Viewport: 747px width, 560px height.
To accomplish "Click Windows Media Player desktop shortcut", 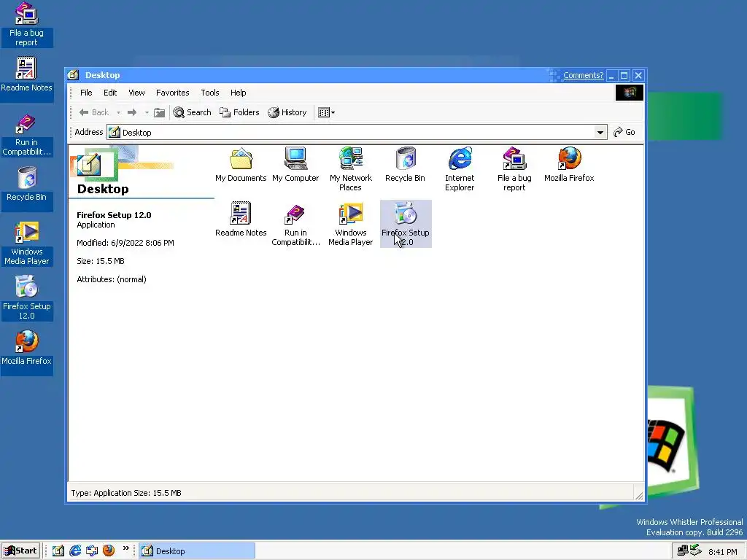I will coord(27,244).
